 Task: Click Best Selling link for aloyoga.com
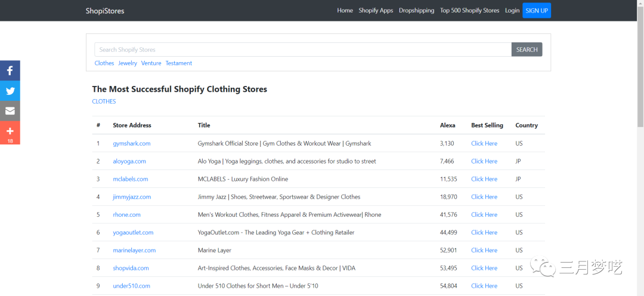point(484,161)
